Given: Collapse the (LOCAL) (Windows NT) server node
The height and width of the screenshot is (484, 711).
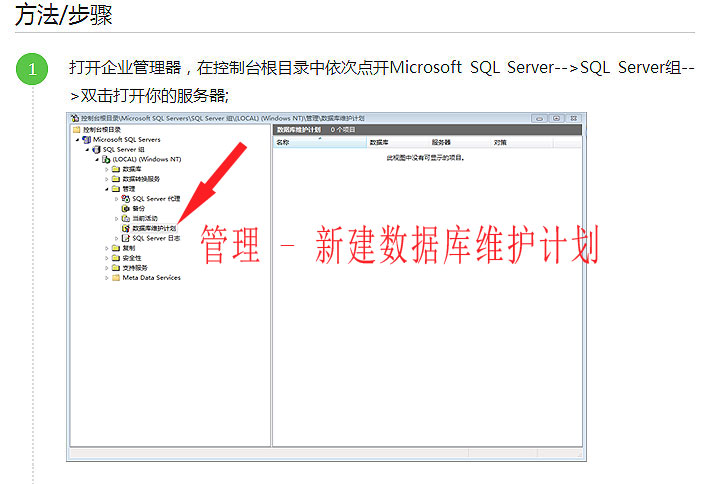Looking at the screenshot, I should 97,159.
